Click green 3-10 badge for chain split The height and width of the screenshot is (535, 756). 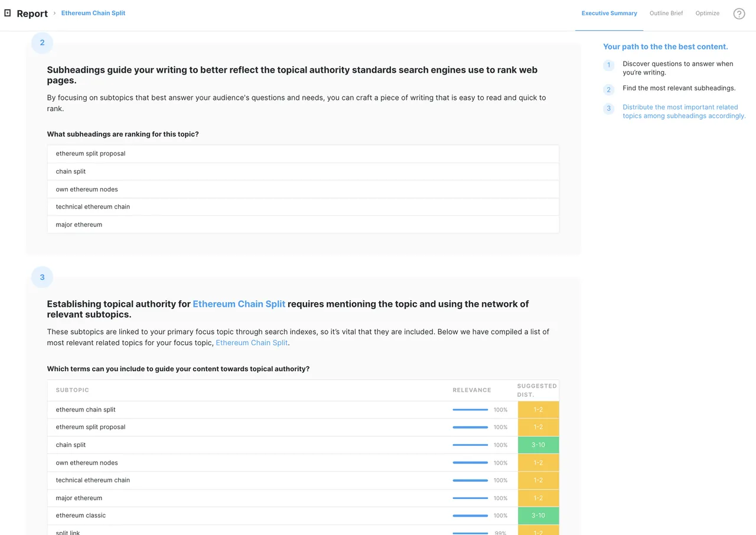click(x=538, y=445)
